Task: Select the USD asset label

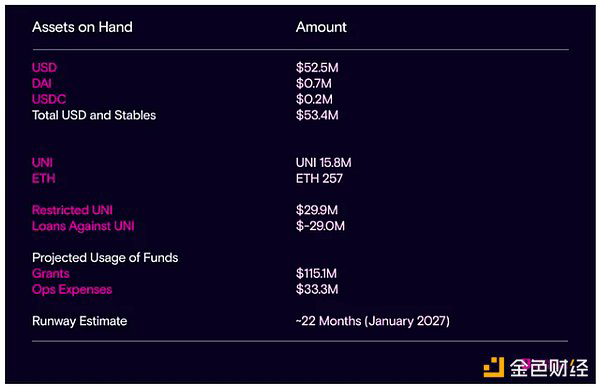Action: [x=44, y=67]
